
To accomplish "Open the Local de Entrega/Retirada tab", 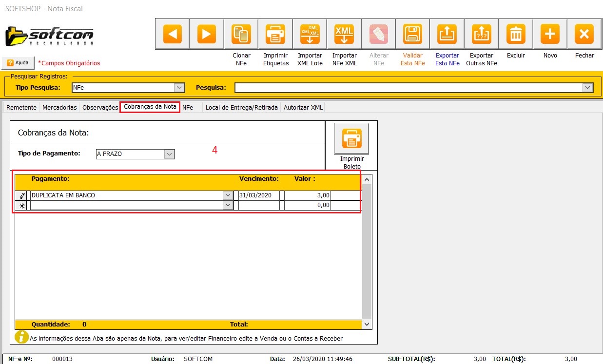I will (241, 108).
